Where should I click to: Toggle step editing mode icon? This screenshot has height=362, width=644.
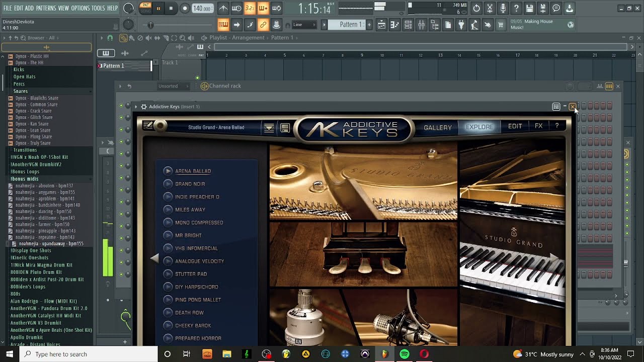pos(250,25)
